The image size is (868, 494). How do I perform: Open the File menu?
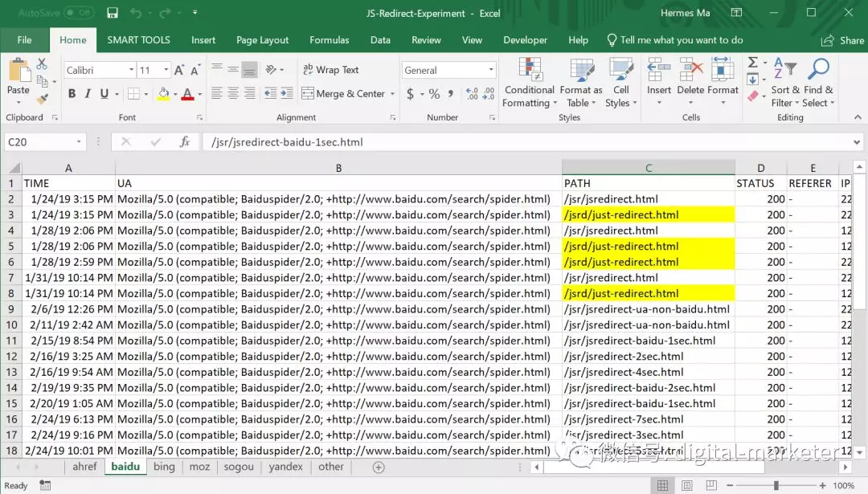(24, 40)
